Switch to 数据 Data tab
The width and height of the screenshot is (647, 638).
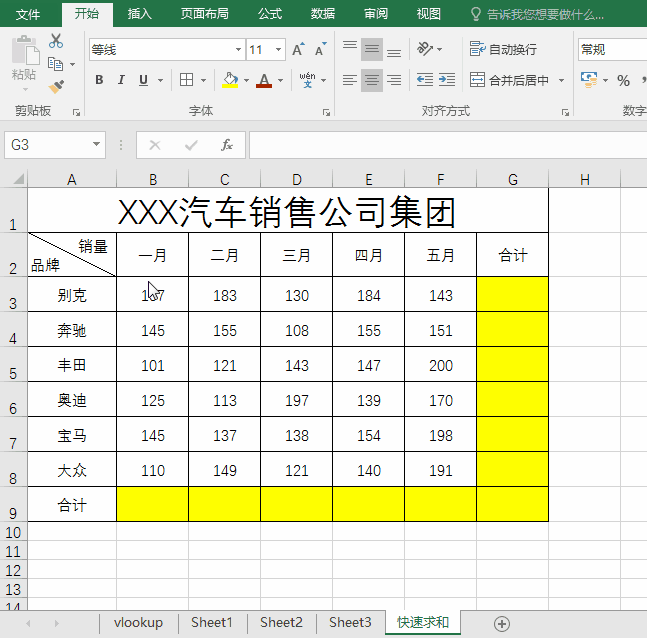pyautogui.click(x=323, y=14)
